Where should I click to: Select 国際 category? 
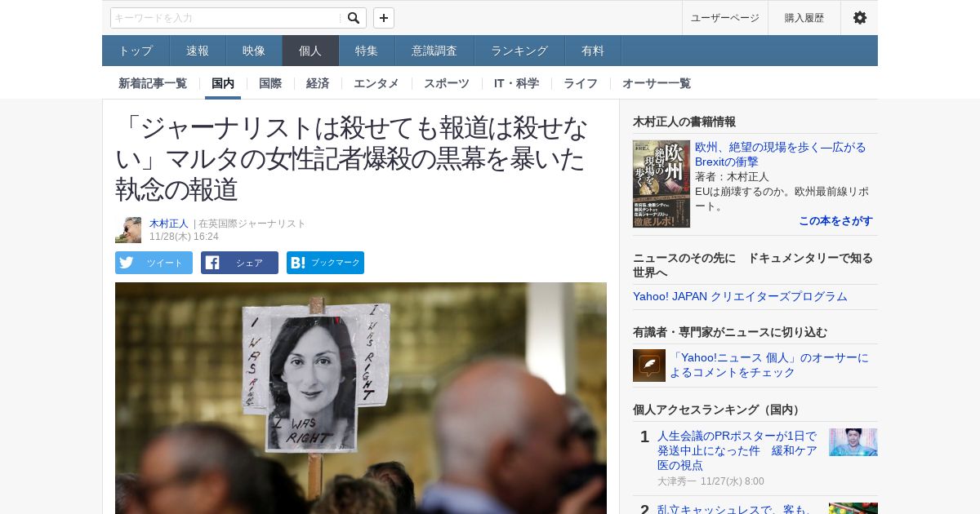click(x=270, y=83)
